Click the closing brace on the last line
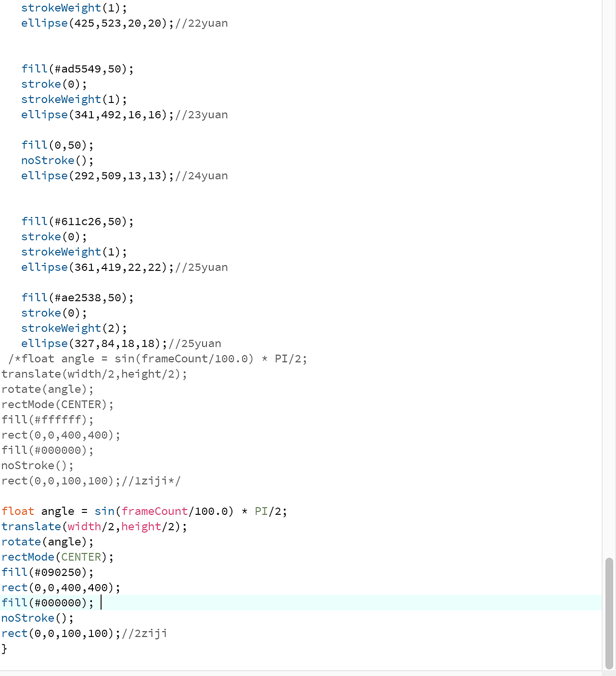The image size is (616, 676). pos(4,649)
